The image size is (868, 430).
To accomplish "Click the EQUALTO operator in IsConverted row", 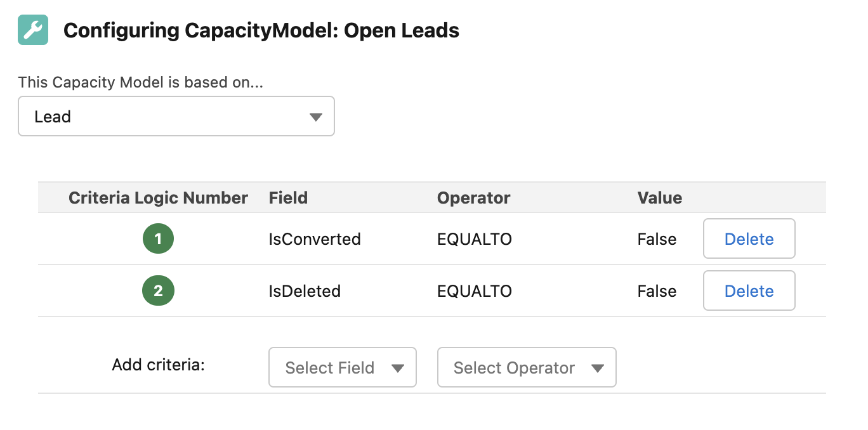I will tap(475, 239).
